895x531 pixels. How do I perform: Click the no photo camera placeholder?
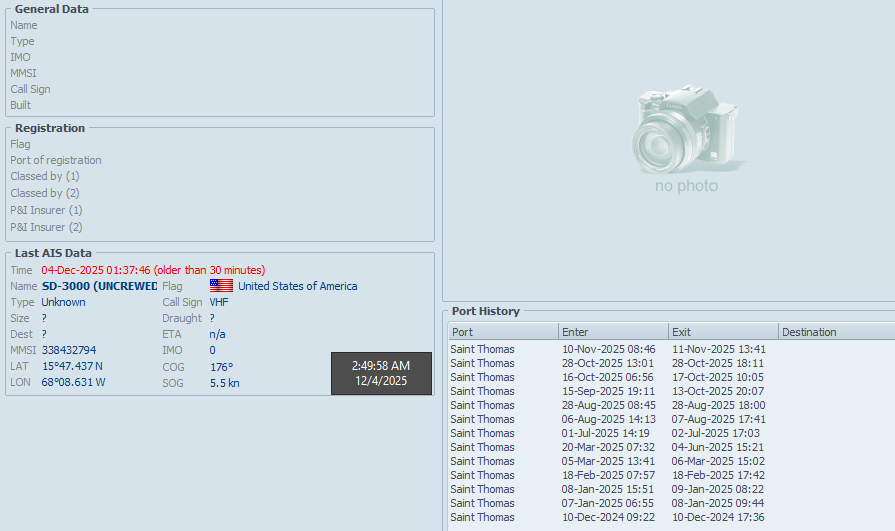pyautogui.click(x=686, y=139)
